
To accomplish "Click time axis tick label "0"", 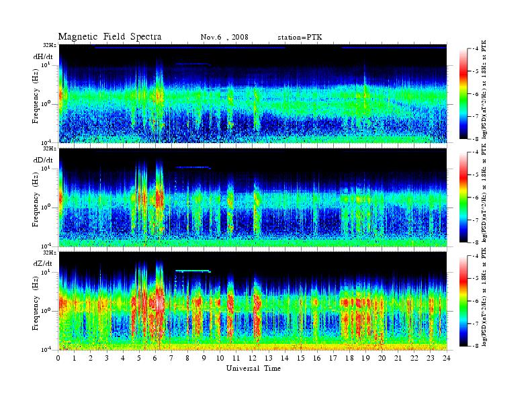I will point(58,358).
